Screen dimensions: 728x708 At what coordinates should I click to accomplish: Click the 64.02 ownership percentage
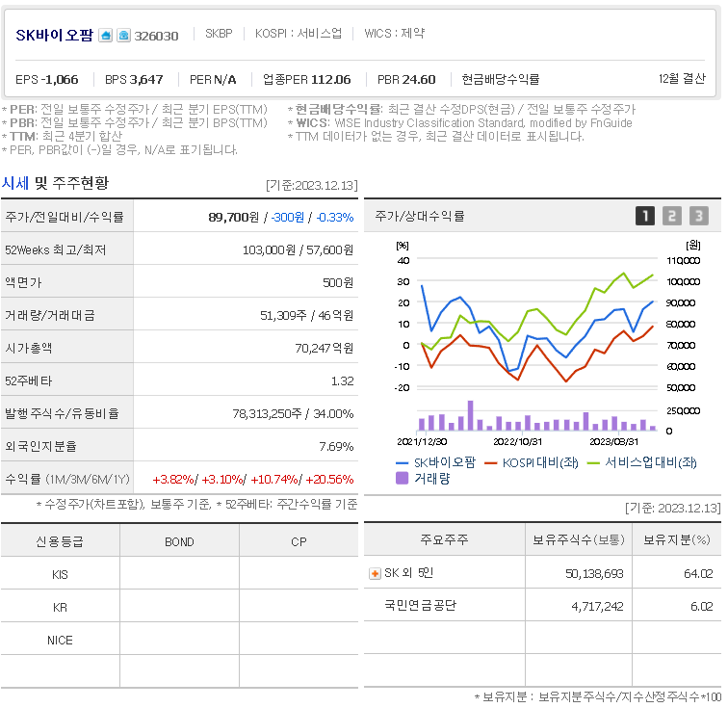pyautogui.click(x=698, y=574)
